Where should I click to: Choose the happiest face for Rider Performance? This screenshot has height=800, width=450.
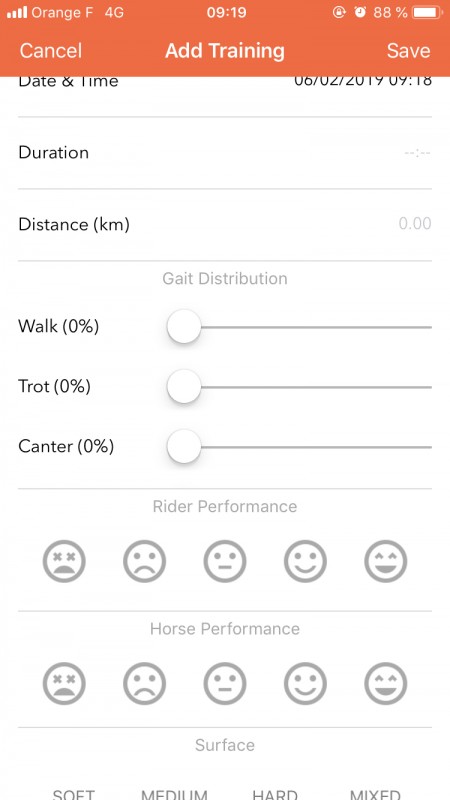(386, 561)
